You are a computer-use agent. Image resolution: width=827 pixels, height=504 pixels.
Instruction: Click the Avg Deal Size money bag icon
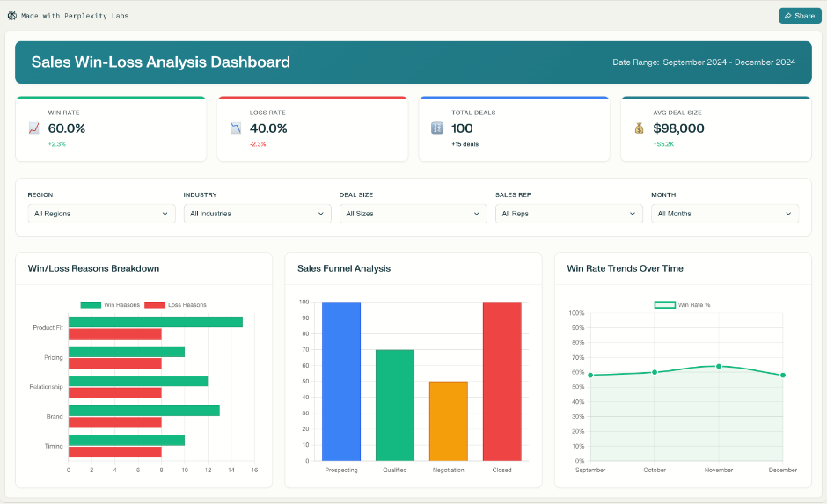tap(639, 128)
